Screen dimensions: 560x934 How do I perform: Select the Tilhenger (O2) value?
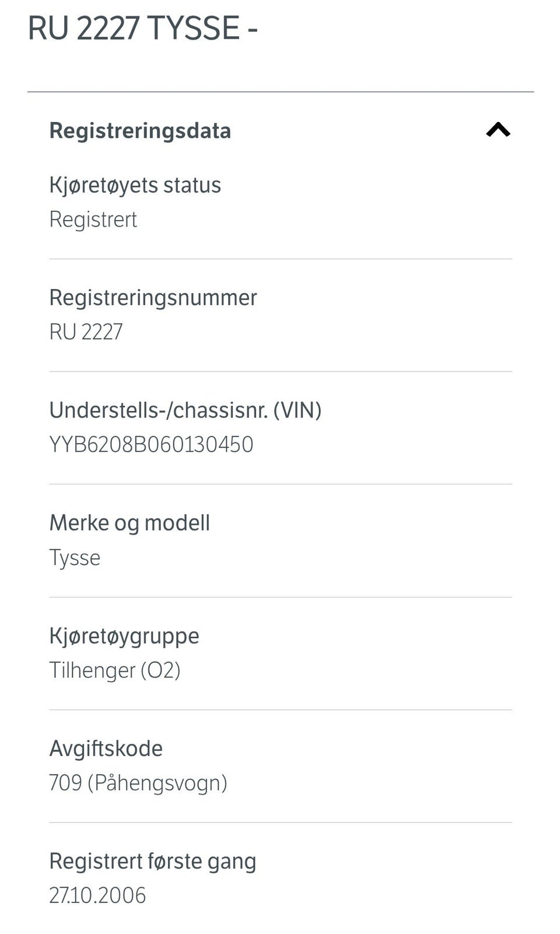(x=115, y=670)
